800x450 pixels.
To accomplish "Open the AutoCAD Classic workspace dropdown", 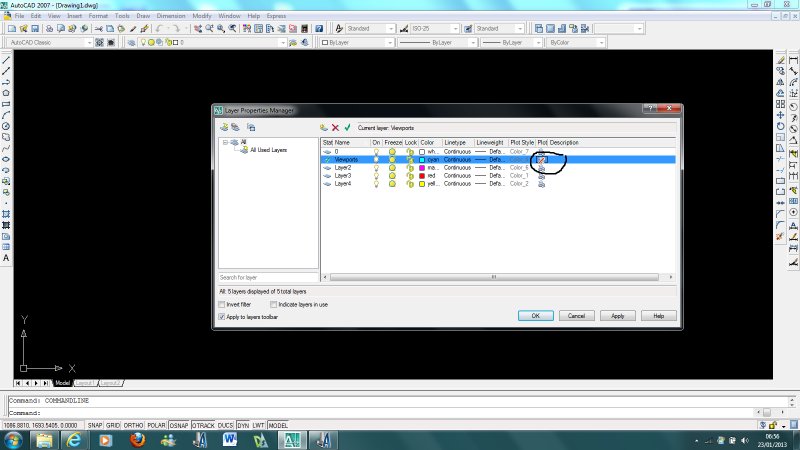I will tap(89, 42).
